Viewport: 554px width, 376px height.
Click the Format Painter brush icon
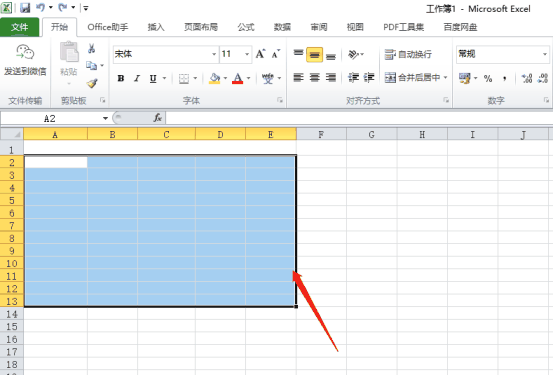coord(92,83)
